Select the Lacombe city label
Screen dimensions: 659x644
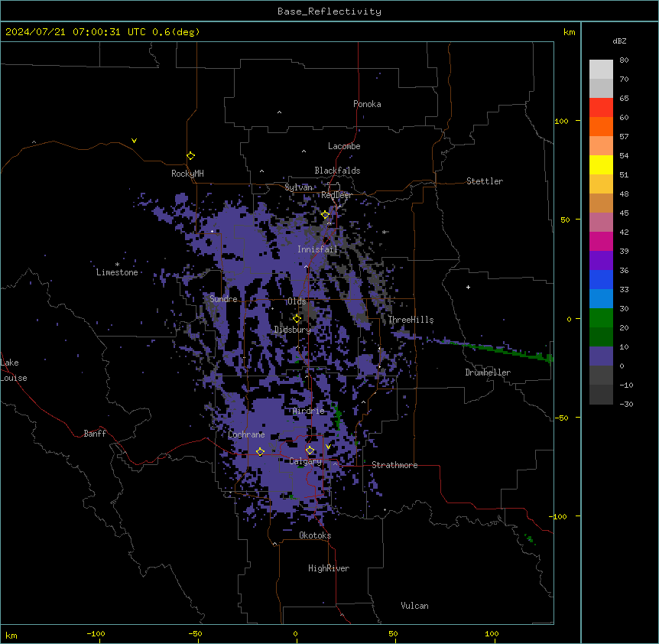[344, 146]
